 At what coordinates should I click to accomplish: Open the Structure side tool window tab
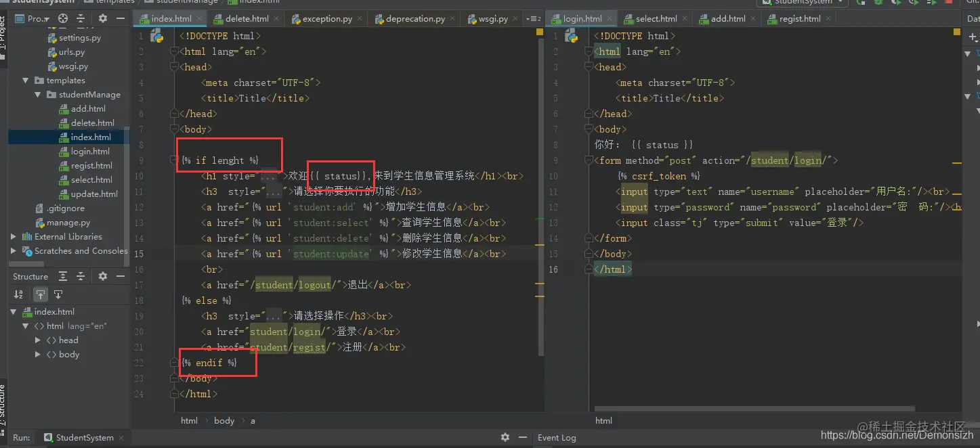click(3, 406)
